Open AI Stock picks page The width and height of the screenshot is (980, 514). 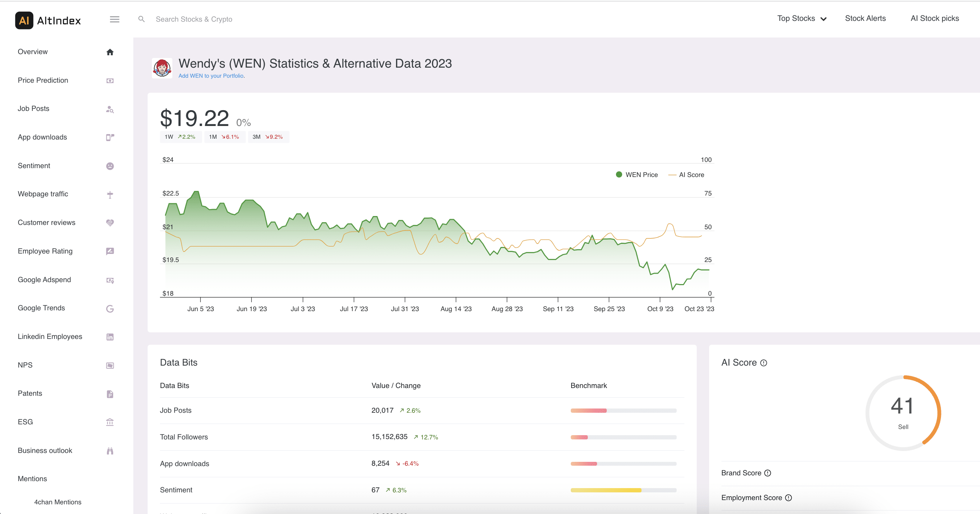click(x=935, y=19)
